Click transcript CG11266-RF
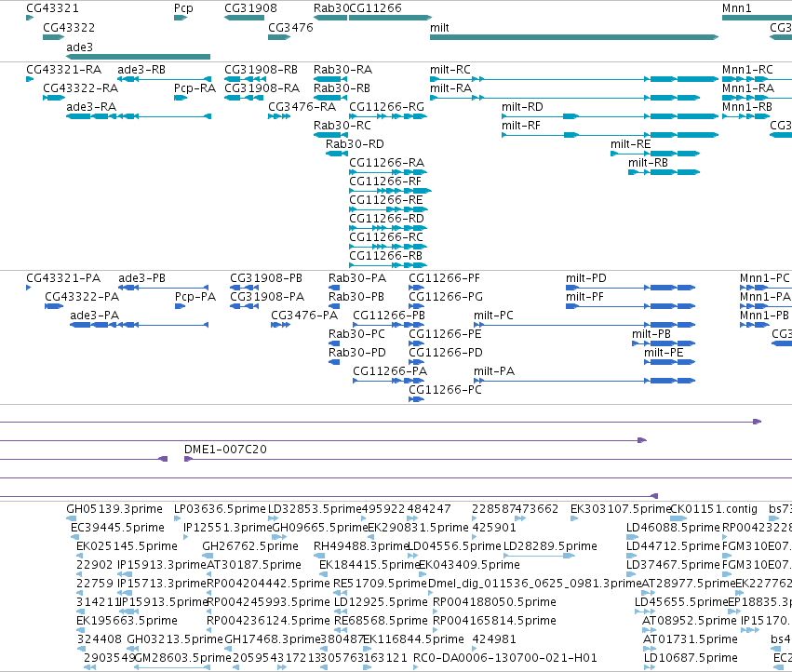 pos(385,181)
